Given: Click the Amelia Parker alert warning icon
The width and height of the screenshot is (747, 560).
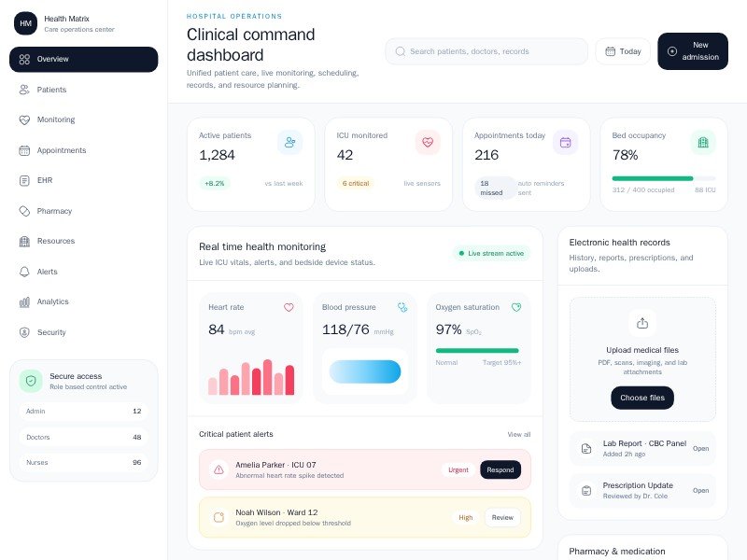Looking at the screenshot, I should [x=218, y=469].
